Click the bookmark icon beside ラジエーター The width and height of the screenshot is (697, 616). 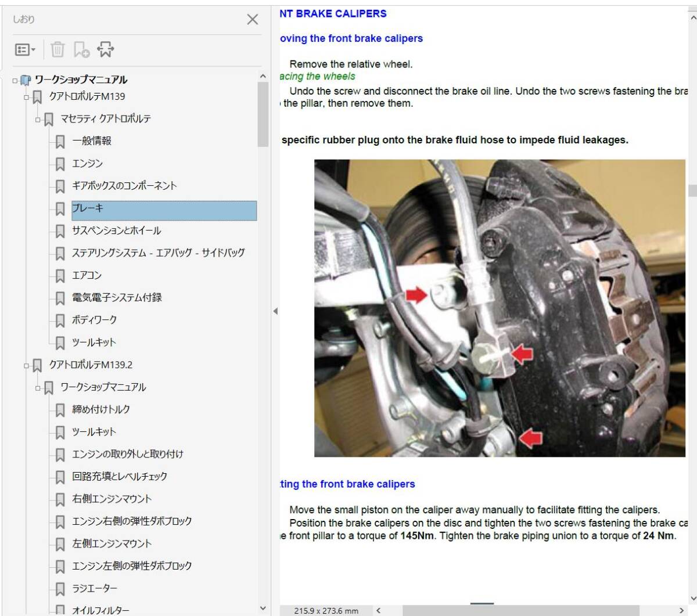(x=60, y=589)
